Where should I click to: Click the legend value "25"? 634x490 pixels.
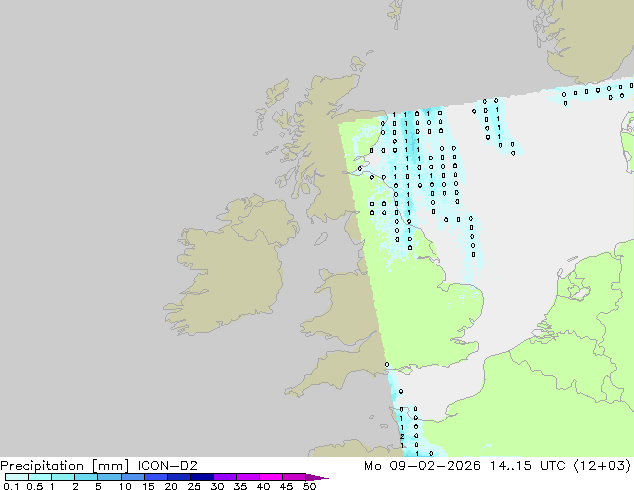coord(194,486)
